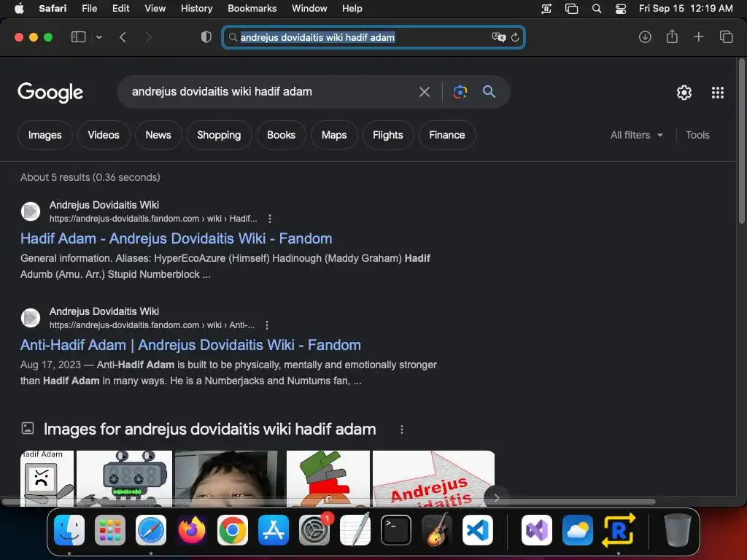The height and width of the screenshot is (560, 747).
Task: Expand the All filters dropdown
Action: [636, 135]
